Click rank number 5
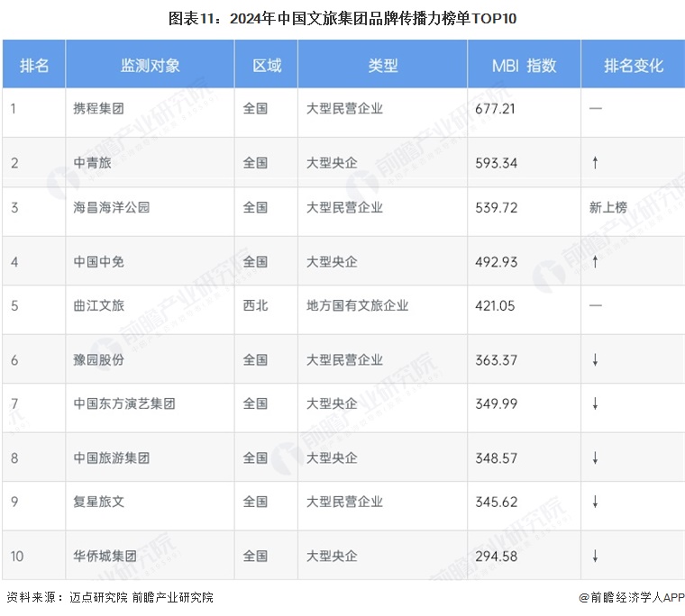 (14, 305)
